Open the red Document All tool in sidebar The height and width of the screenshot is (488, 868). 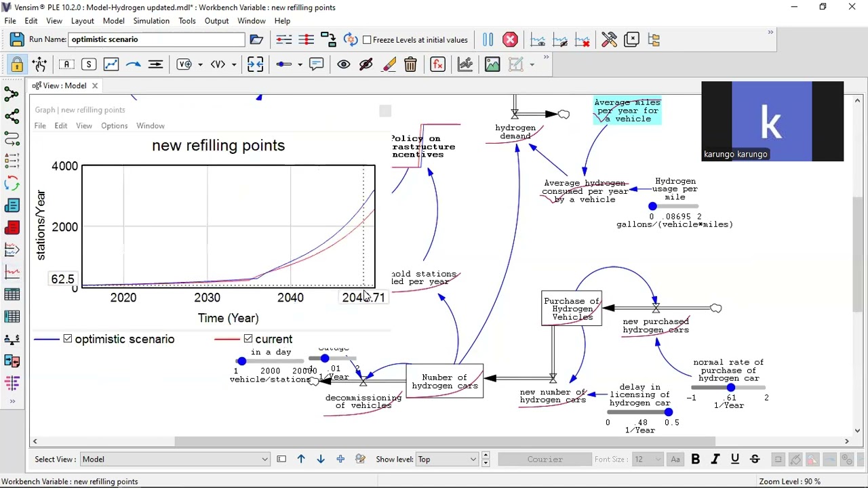12,228
